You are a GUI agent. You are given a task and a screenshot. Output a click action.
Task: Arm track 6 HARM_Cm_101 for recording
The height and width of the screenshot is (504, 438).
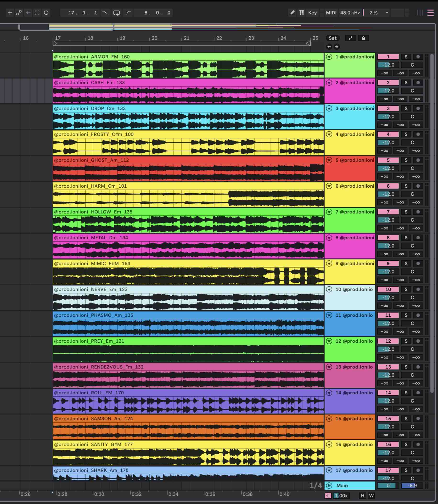tap(418, 186)
